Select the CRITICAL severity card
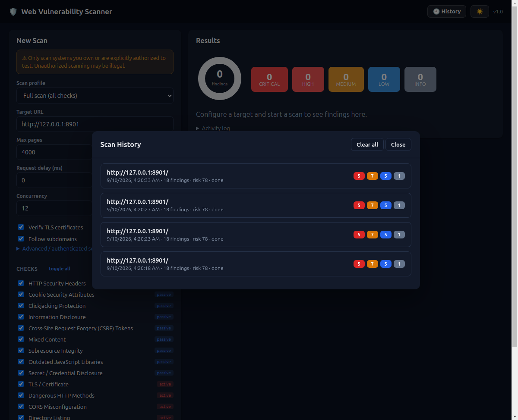 tap(269, 79)
